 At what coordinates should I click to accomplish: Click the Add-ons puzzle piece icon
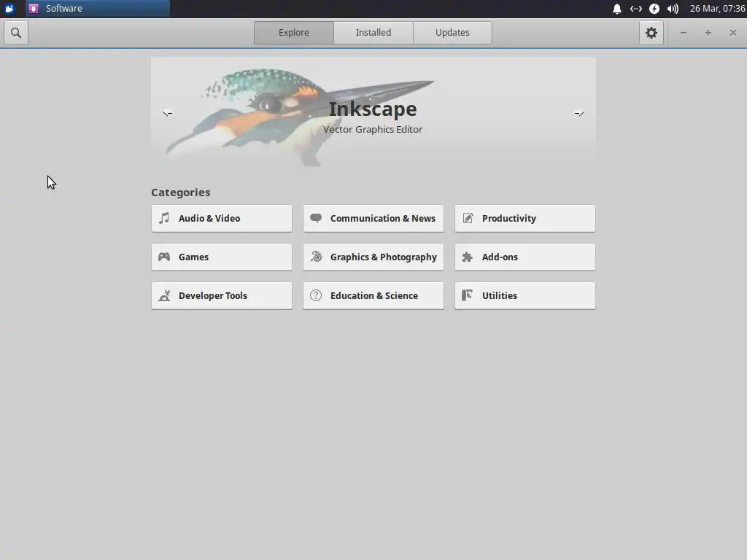point(468,257)
